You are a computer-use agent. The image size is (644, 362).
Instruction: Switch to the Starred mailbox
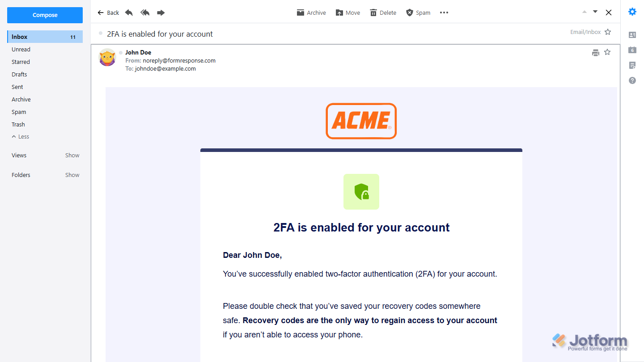point(21,62)
